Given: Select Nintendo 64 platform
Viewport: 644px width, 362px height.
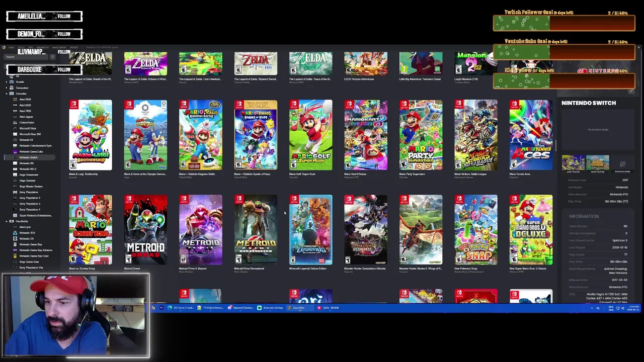Looking at the screenshot, I should pyautogui.click(x=26, y=140).
